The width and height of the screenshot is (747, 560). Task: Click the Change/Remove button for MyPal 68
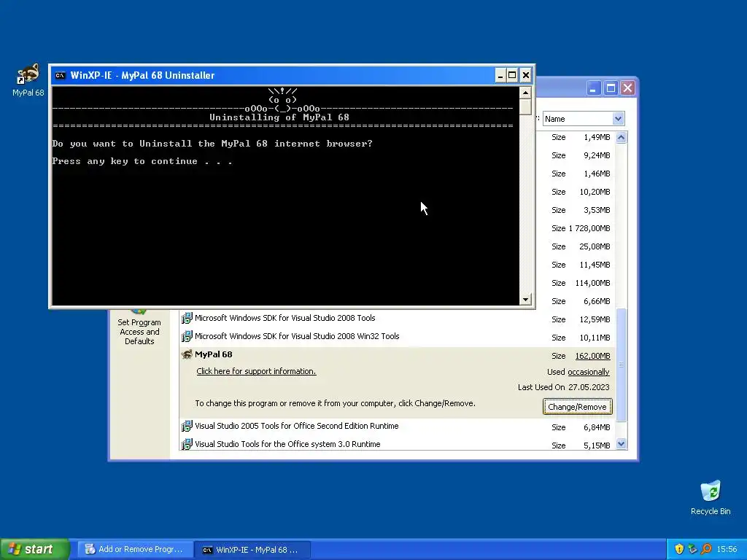point(578,407)
